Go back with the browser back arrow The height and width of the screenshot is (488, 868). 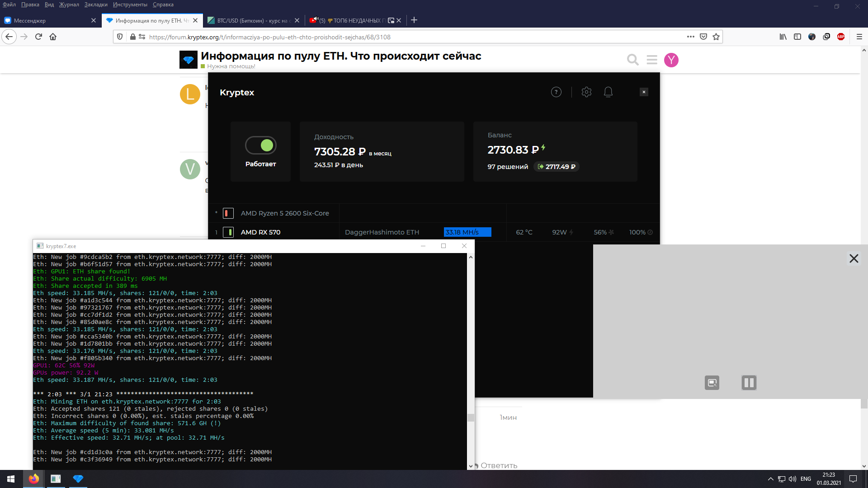(x=9, y=37)
